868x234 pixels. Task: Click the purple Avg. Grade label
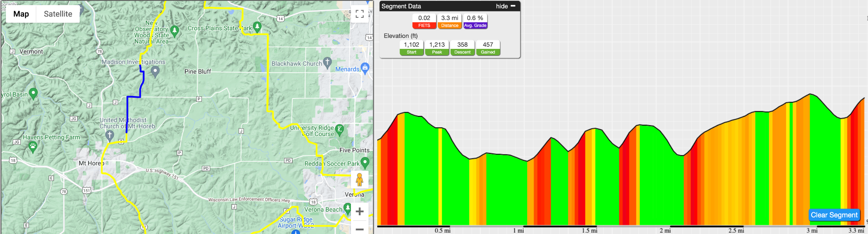pos(475,25)
